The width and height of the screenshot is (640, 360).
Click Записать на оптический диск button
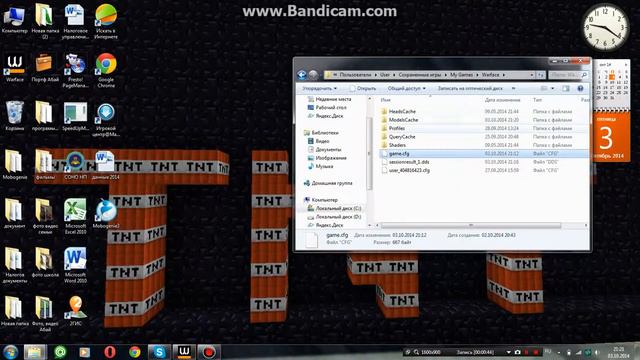click(470, 89)
